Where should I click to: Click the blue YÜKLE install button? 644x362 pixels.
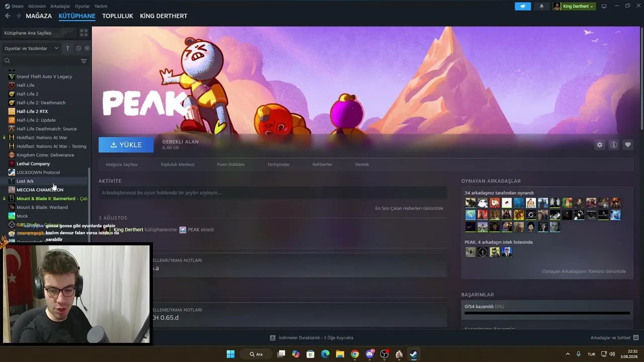point(126,145)
